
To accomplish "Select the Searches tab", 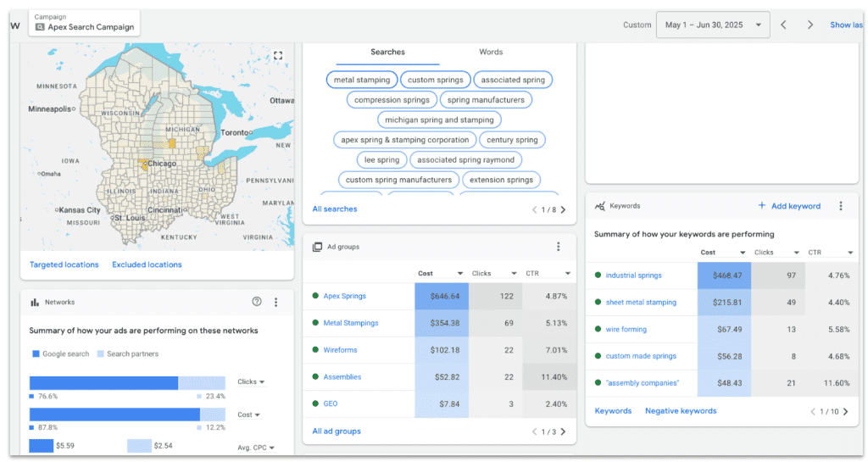I will click(387, 53).
